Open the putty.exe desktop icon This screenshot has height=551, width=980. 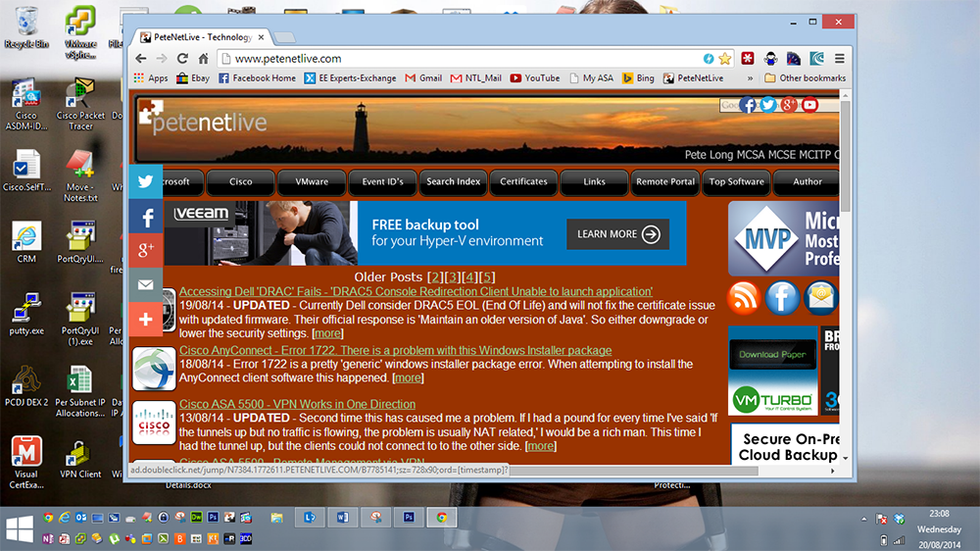[26, 314]
